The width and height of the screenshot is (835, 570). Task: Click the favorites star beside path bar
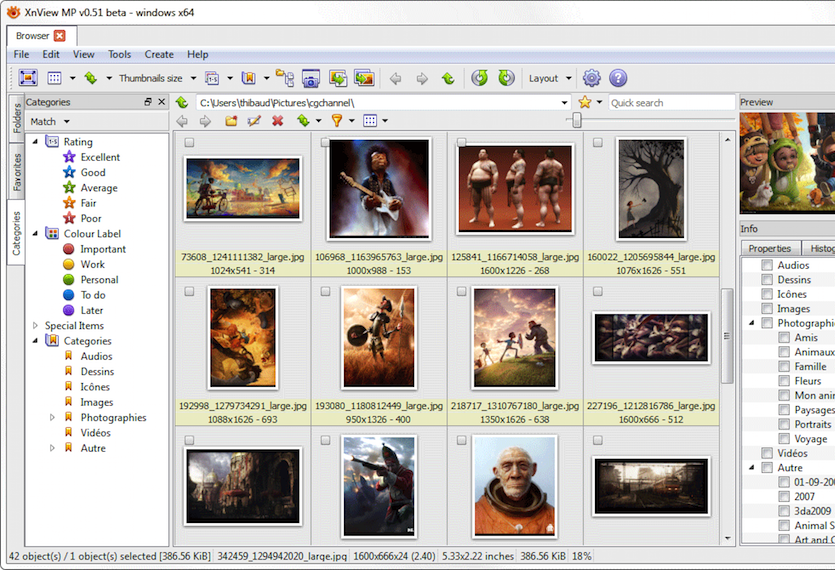click(585, 102)
